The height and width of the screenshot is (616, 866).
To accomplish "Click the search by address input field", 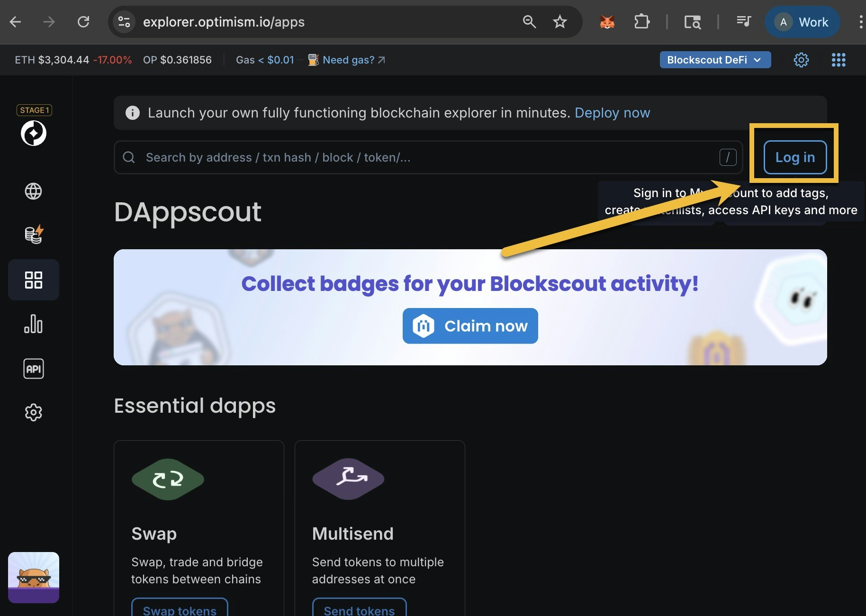I will pyautogui.click(x=379, y=157).
